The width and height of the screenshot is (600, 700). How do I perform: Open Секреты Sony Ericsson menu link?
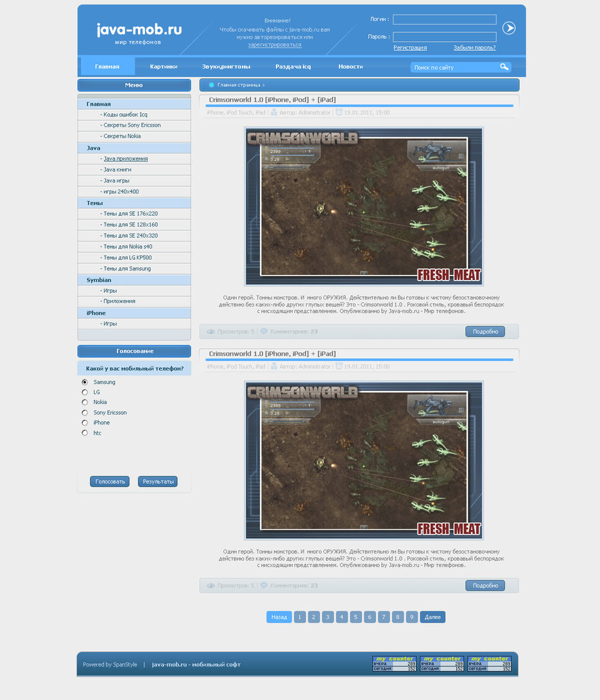tap(132, 125)
